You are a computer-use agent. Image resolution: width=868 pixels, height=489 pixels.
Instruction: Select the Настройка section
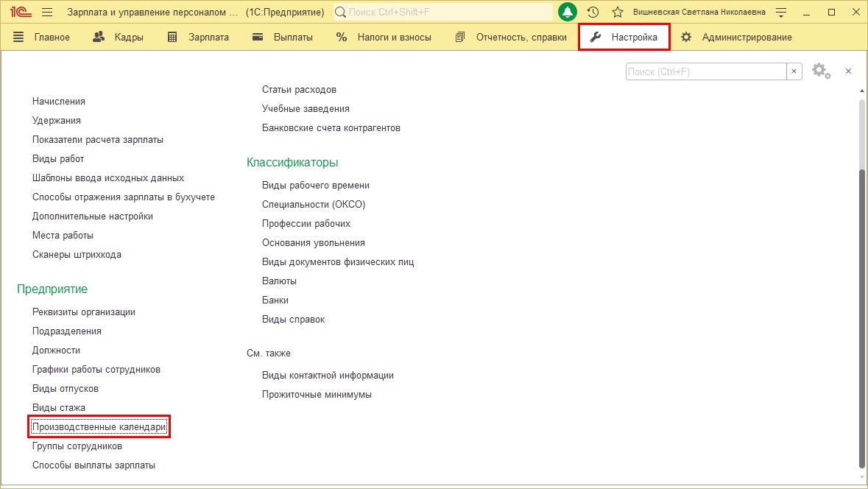click(x=624, y=37)
